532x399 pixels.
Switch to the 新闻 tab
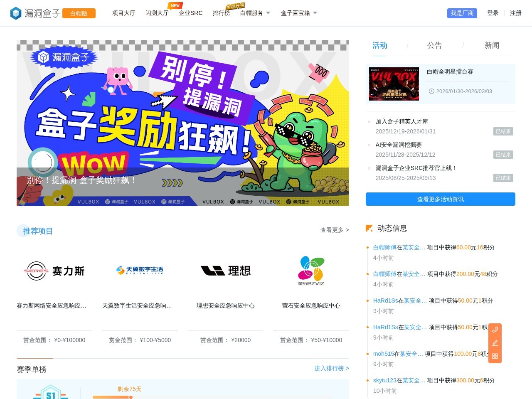pos(492,45)
